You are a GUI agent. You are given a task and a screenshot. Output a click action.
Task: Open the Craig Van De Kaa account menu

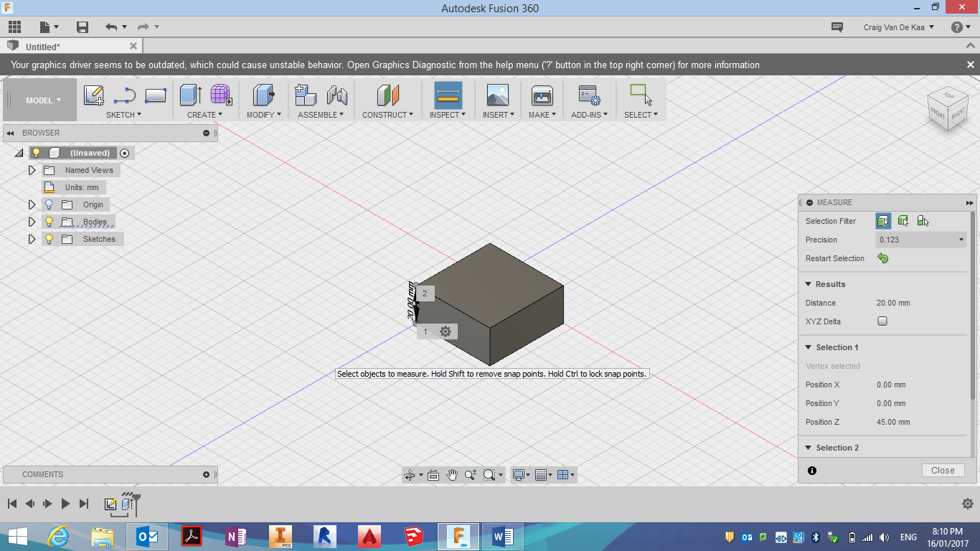pyautogui.click(x=899, y=27)
